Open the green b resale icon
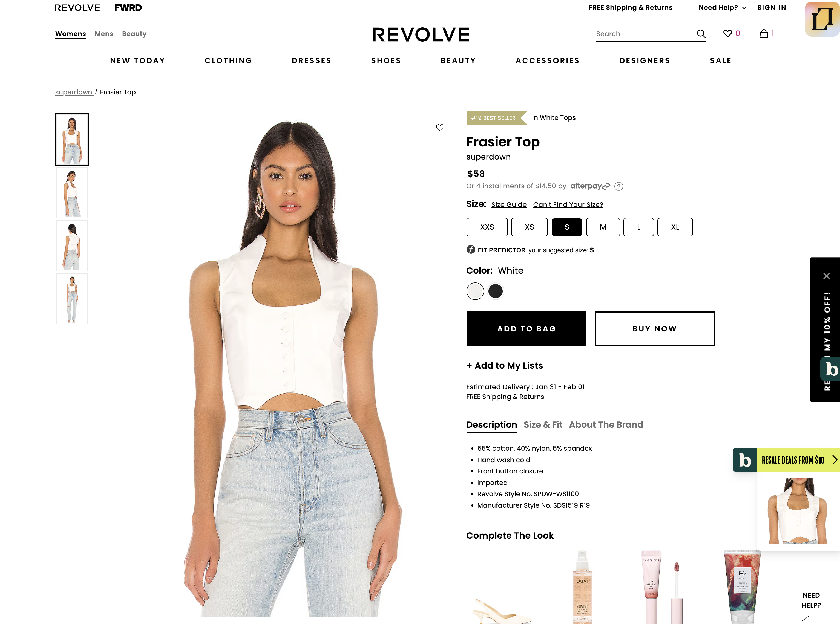The width and height of the screenshot is (840, 624). pos(830,369)
